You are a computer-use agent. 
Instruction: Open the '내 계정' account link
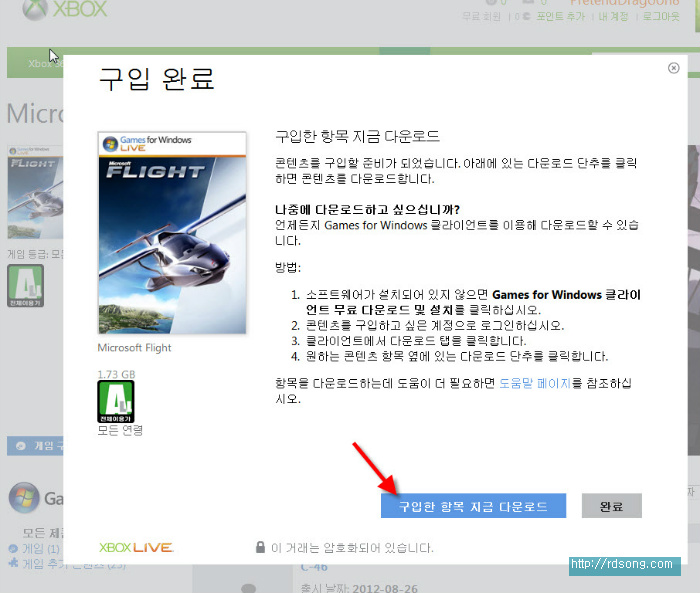pos(613,17)
